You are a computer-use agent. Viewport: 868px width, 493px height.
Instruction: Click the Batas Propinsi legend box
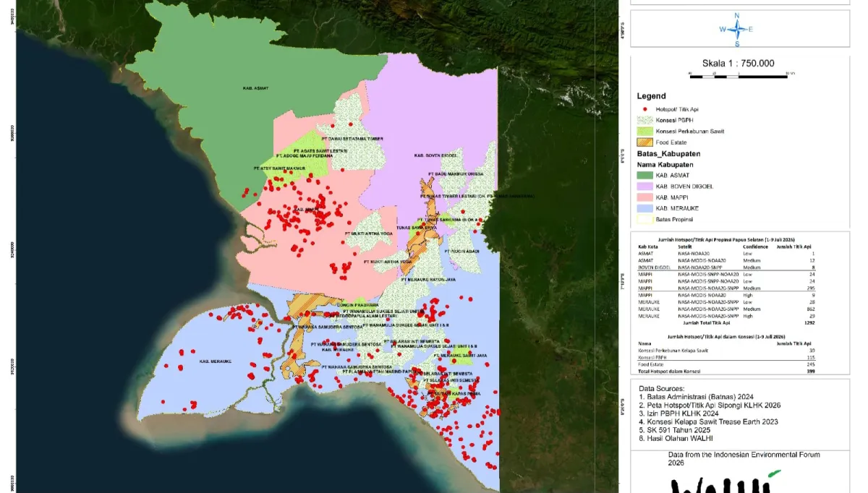(x=645, y=220)
